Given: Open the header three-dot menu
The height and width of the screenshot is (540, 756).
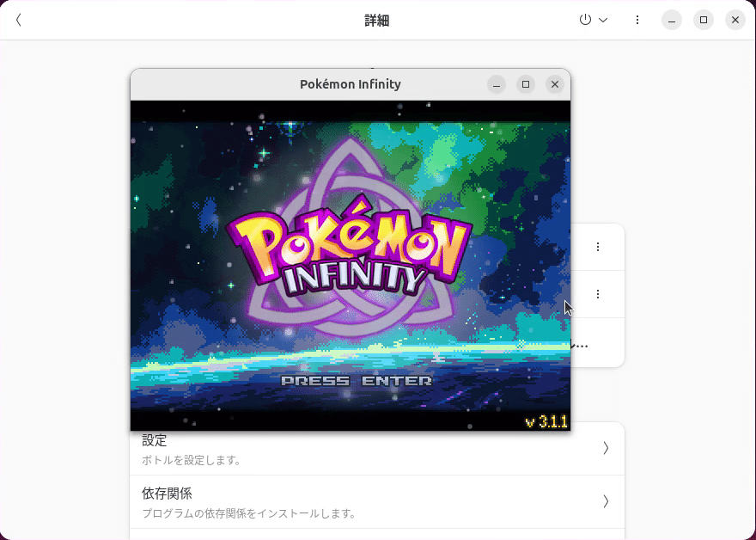Looking at the screenshot, I should 637,20.
